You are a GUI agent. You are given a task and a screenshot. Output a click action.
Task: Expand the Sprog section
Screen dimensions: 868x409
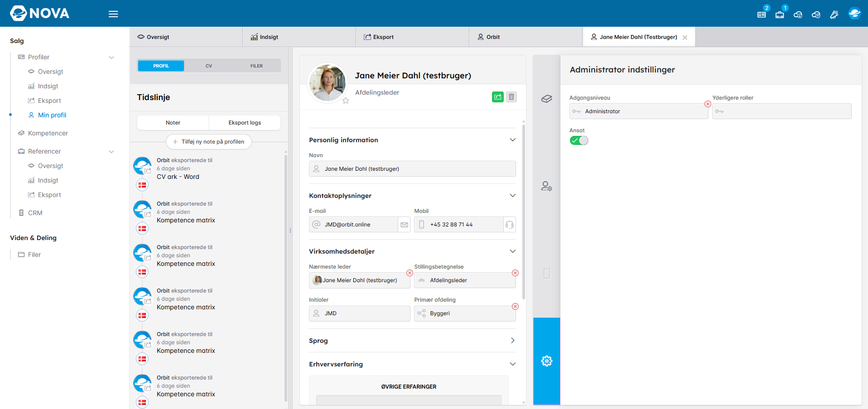(513, 341)
